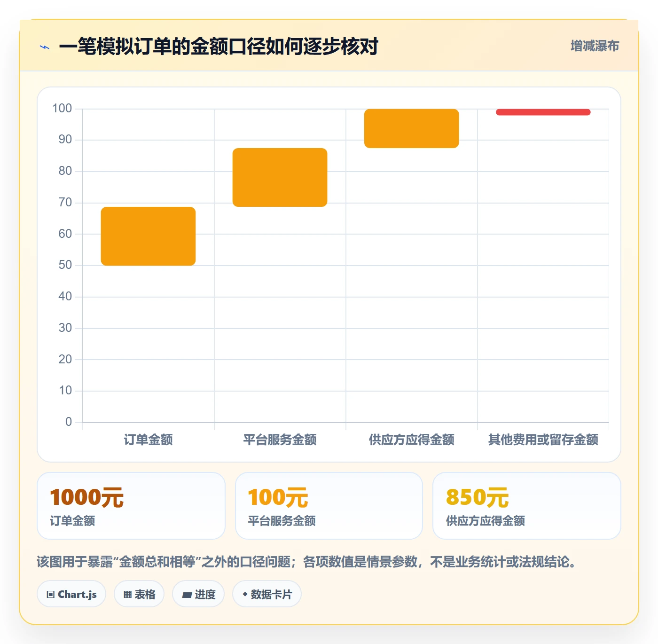The height and width of the screenshot is (644, 658).
Task: Click the 数据卡片 tag chip
Action: tap(267, 594)
